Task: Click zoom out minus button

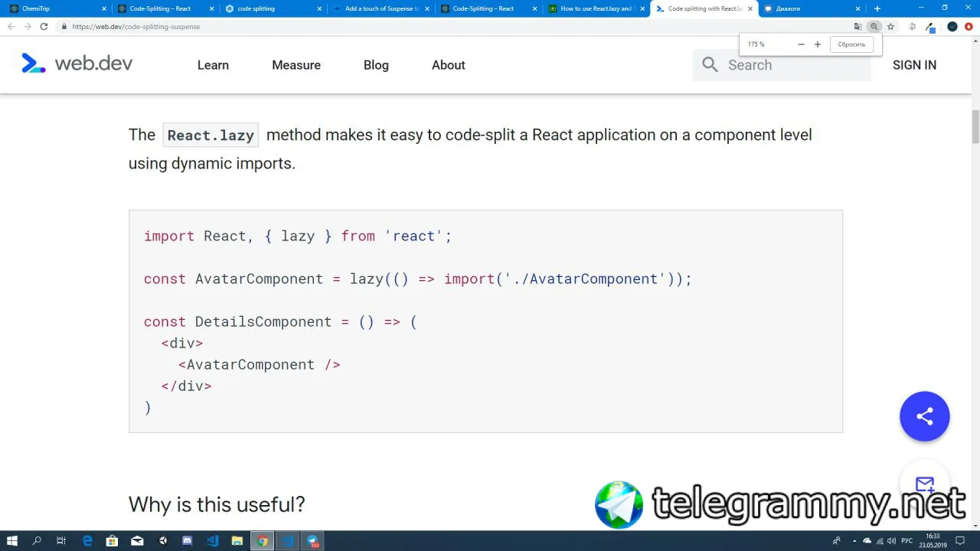Action: (x=801, y=44)
